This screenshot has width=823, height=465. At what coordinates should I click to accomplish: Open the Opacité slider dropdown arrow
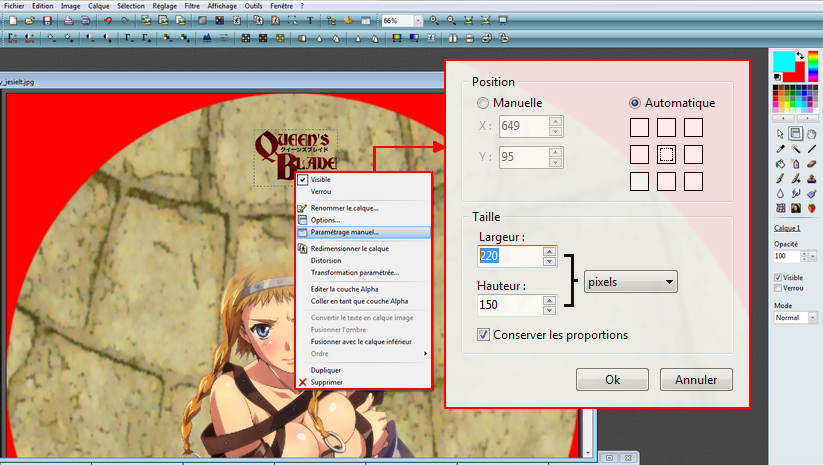click(x=813, y=256)
